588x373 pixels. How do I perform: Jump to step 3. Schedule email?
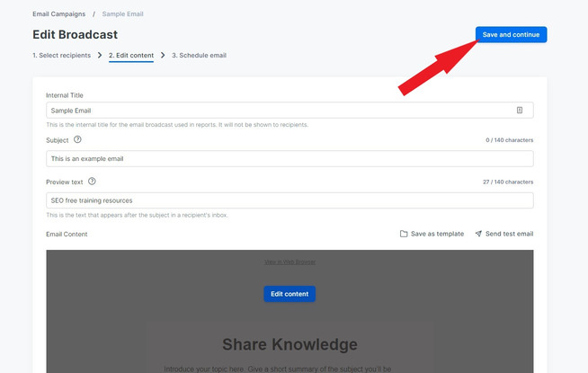coord(199,55)
